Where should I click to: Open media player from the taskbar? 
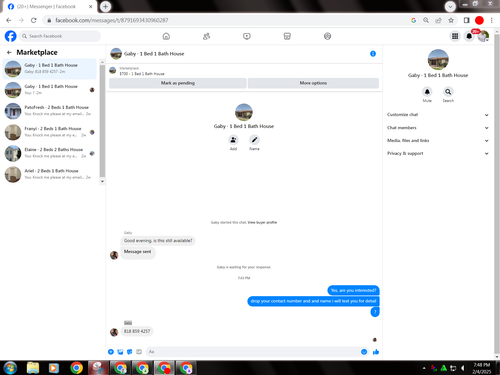coord(53,368)
